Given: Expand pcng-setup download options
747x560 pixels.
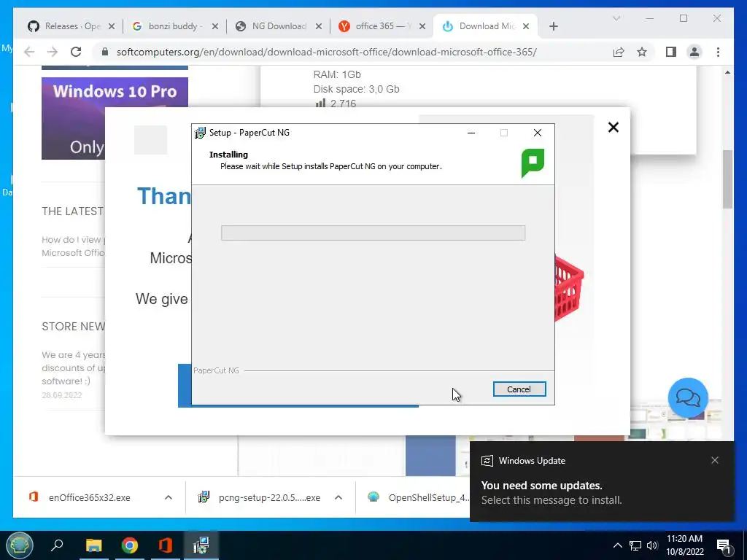Looking at the screenshot, I should (338, 497).
